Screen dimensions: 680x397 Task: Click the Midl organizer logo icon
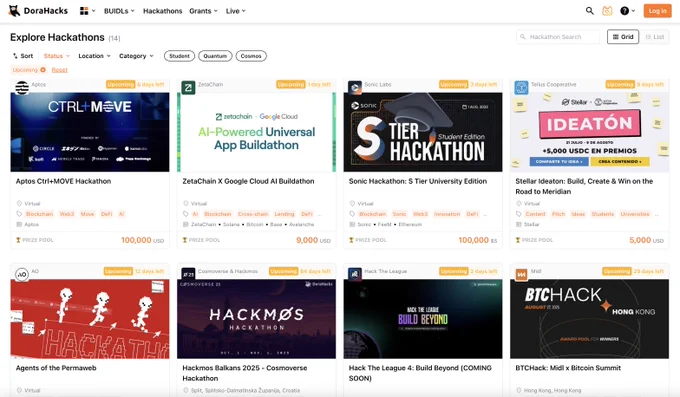pyautogui.click(x=521, y=274)
